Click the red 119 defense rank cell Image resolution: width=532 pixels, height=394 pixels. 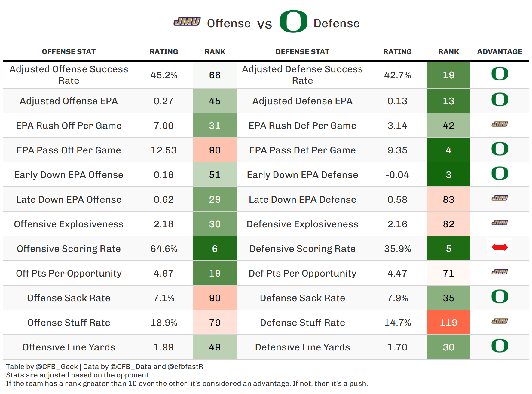click(448, 323)
